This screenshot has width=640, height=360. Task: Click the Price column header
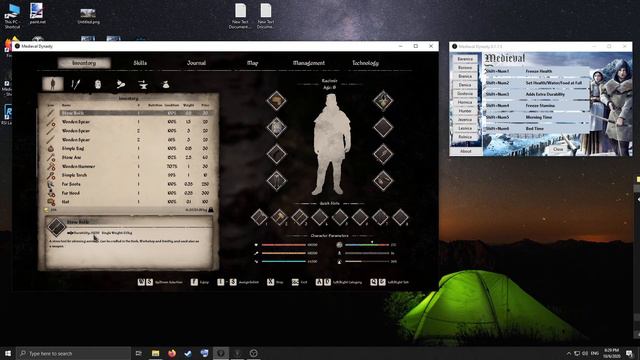[x=205, y=105]
